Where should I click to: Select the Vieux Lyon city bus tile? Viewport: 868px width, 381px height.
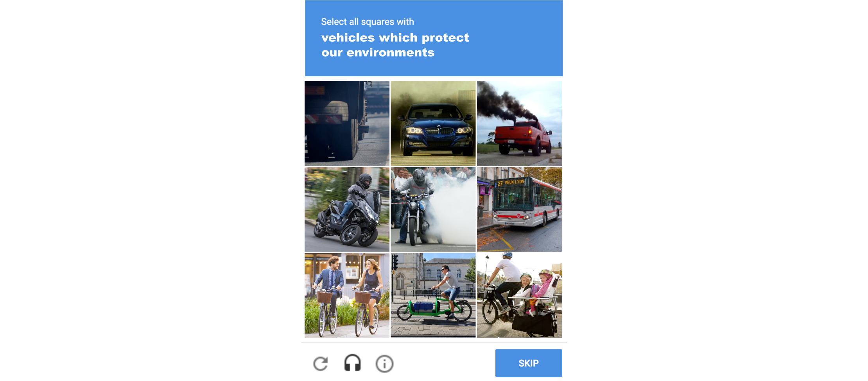(519, 209)
